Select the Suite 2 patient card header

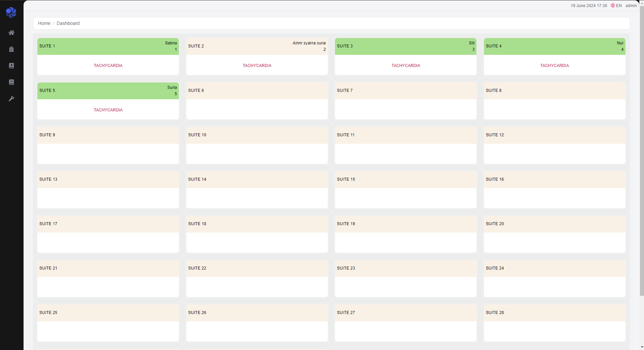point(257,46)
